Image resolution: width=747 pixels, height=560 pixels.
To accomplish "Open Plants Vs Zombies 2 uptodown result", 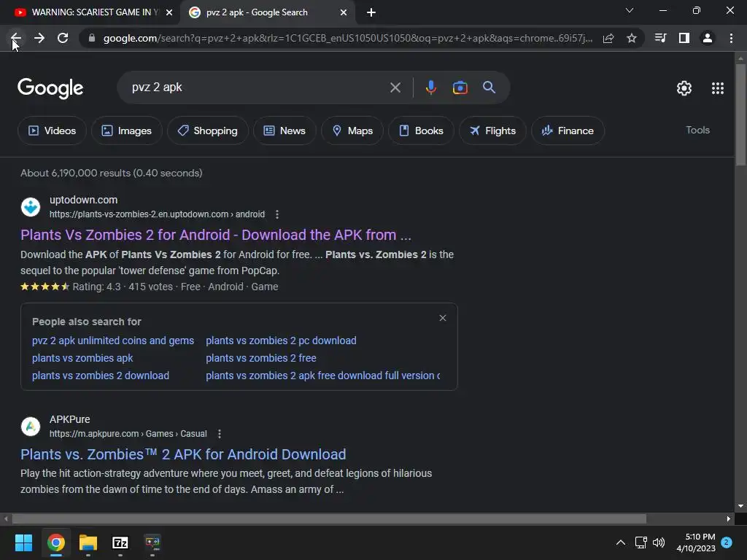I will click(x=216, y=235).
